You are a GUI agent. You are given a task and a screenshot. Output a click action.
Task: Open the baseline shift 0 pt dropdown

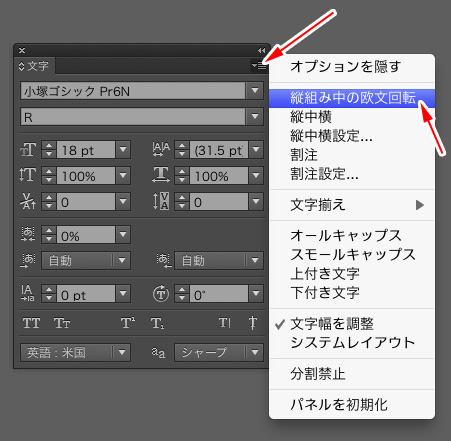pyautogui.click(x=123, y=294)
